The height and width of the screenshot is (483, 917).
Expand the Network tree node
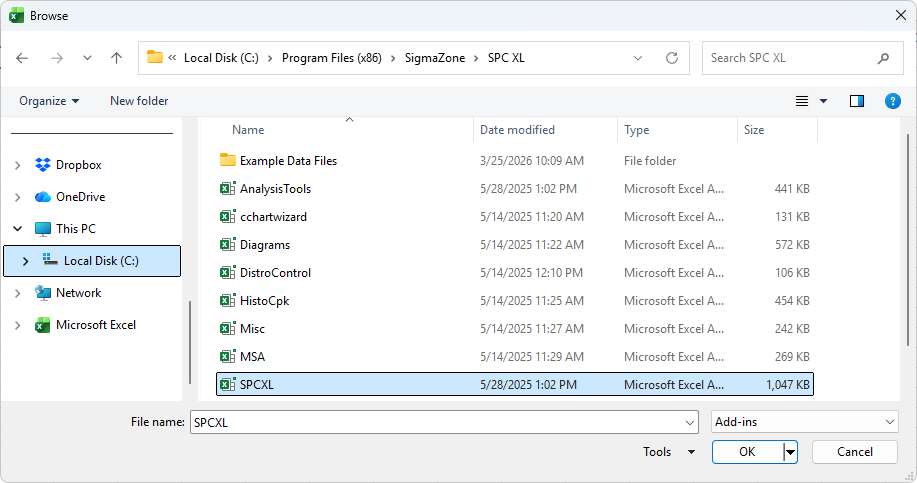click(18, 293)
